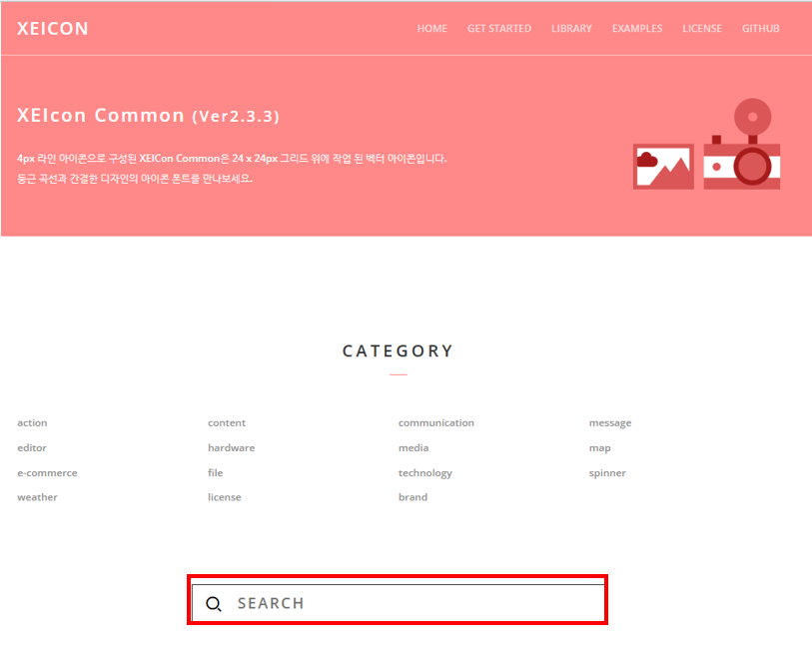Go to GET STARTED page
Image resolution: width=812 pixels, height=649 pixels.
(x=499, y=29)
